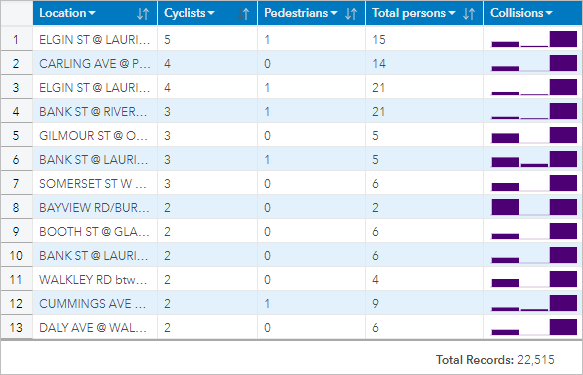Select the blank top-left table corner cell

[16, 13]
